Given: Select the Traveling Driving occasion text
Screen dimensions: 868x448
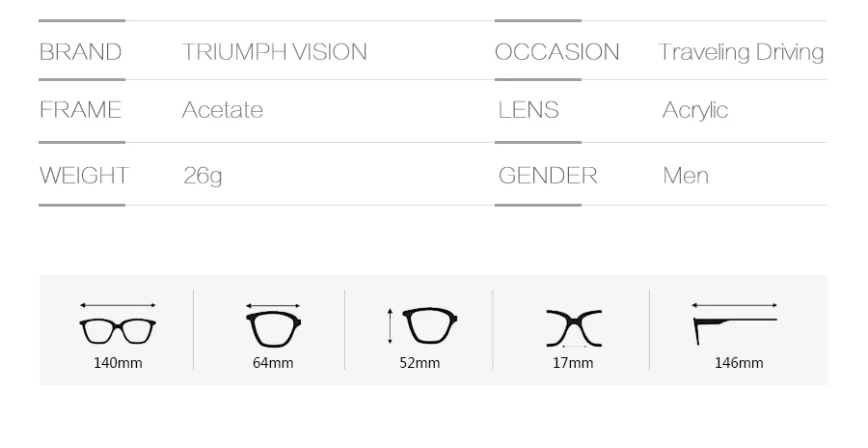Looking at the screenshot, I should (742, 53).
